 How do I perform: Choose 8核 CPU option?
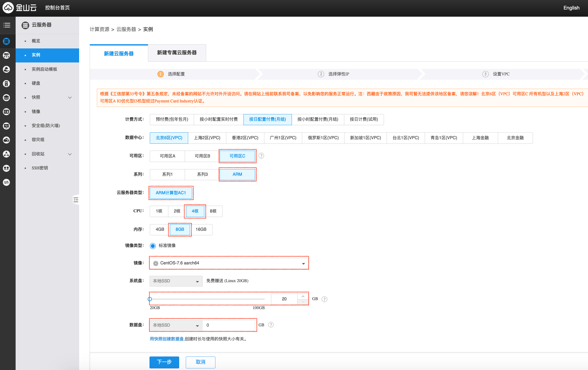[x=213, y=211]
